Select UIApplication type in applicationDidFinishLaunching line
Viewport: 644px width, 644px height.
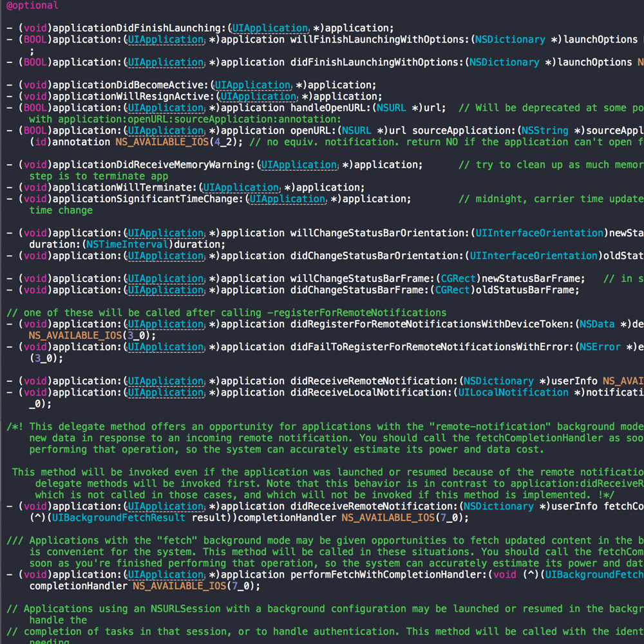pyautogui.click(x=270, y=28)
